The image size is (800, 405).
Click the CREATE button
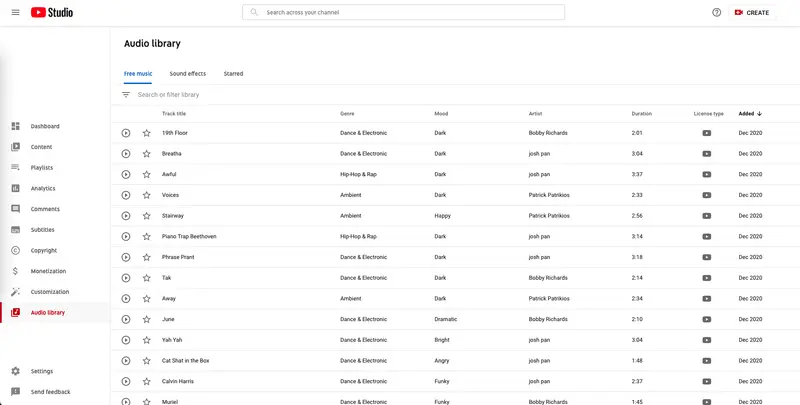[x=750, y=12]
